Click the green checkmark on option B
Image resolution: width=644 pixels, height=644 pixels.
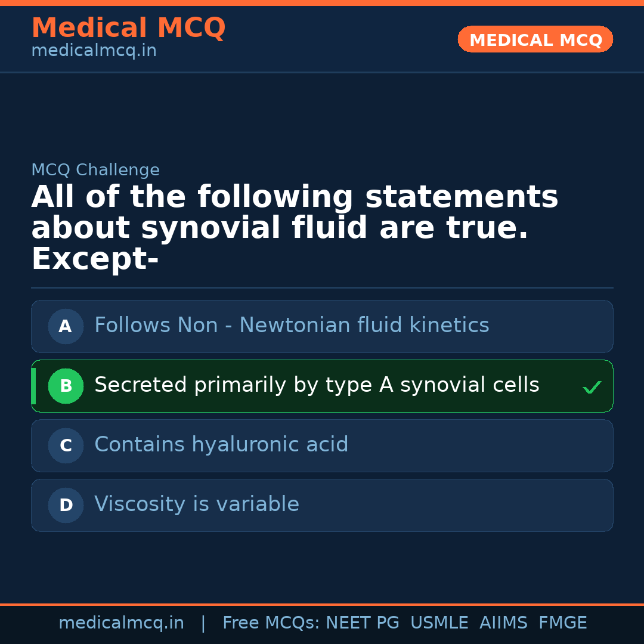(592, 388)
